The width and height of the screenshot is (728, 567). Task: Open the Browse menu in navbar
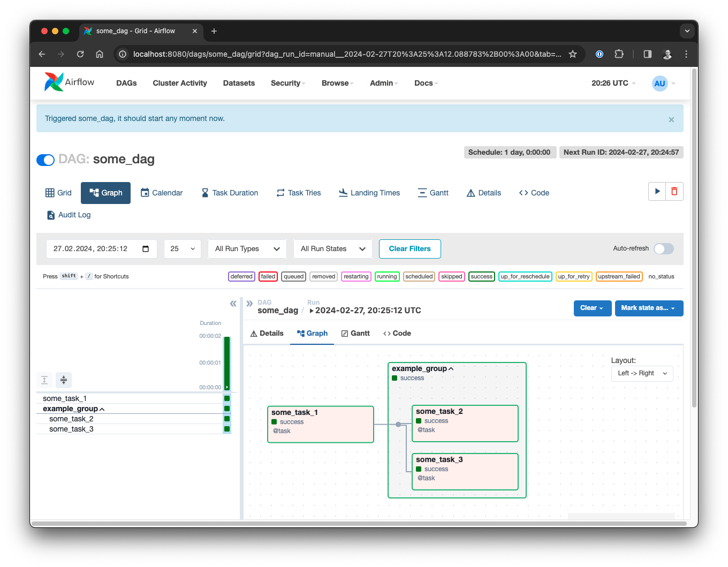point(337,83)
